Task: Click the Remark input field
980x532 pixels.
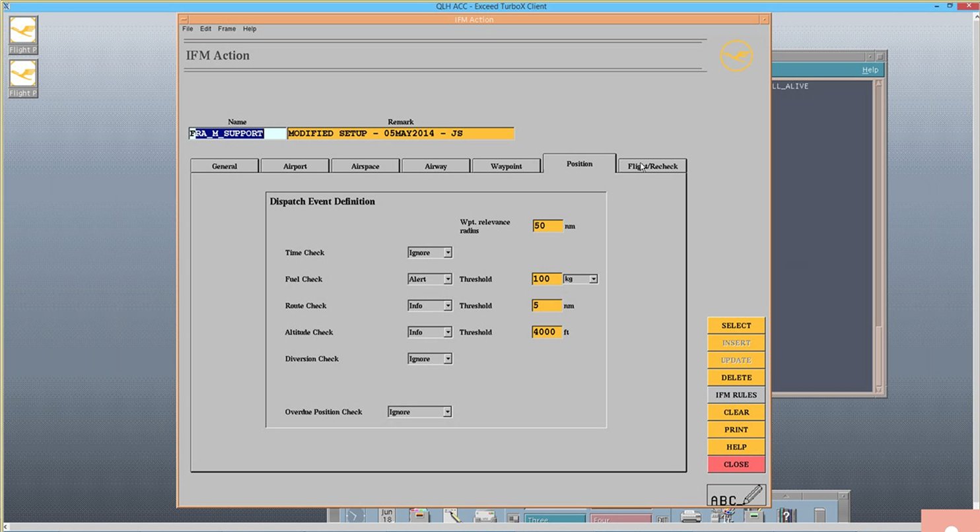Action: coord(401,133)
